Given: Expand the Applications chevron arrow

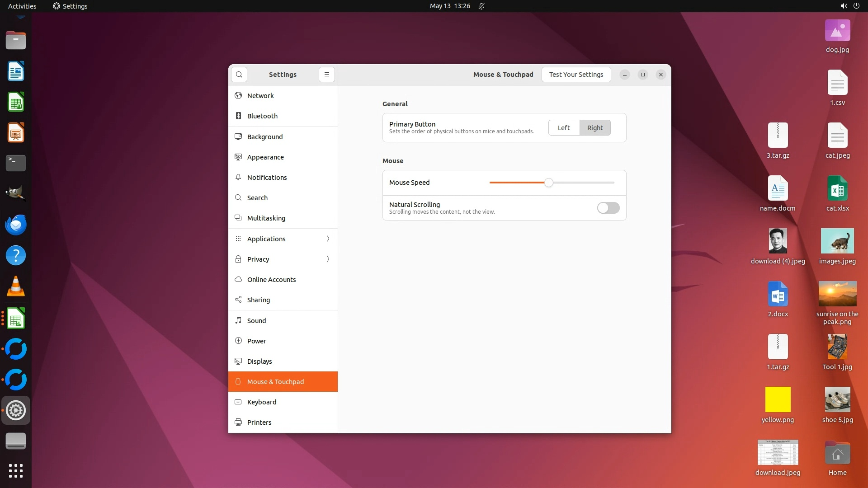Looking at the screenshot, I should tap(328, 239).
